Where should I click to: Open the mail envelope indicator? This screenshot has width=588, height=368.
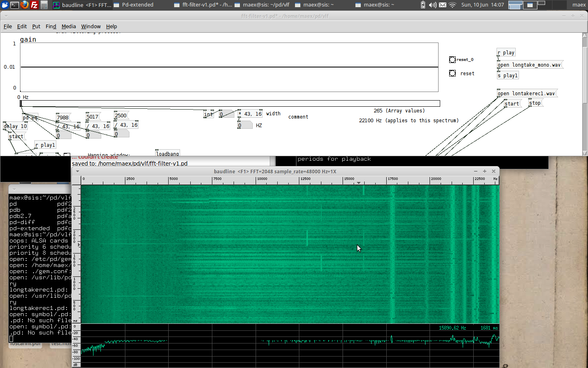click(443, 5)
